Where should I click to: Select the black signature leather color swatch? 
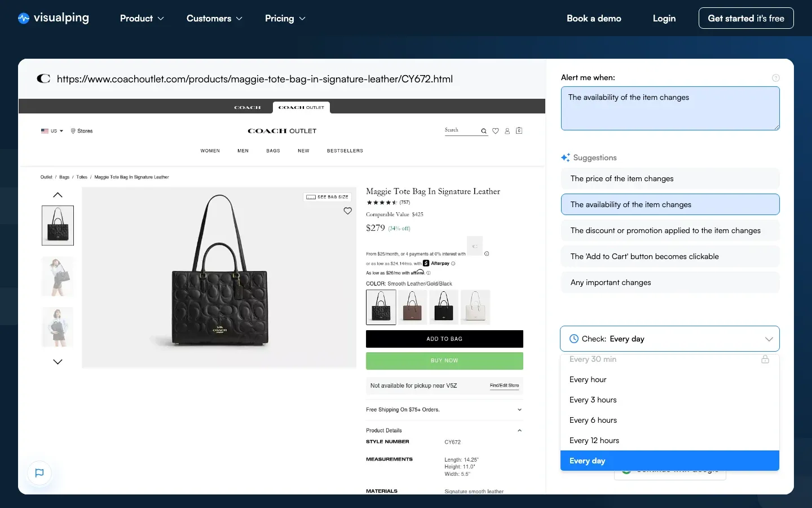click(381, 307)
